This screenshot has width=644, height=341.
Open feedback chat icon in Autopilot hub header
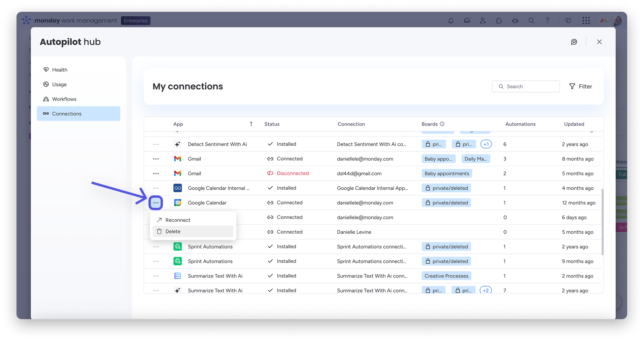[574, 42]
